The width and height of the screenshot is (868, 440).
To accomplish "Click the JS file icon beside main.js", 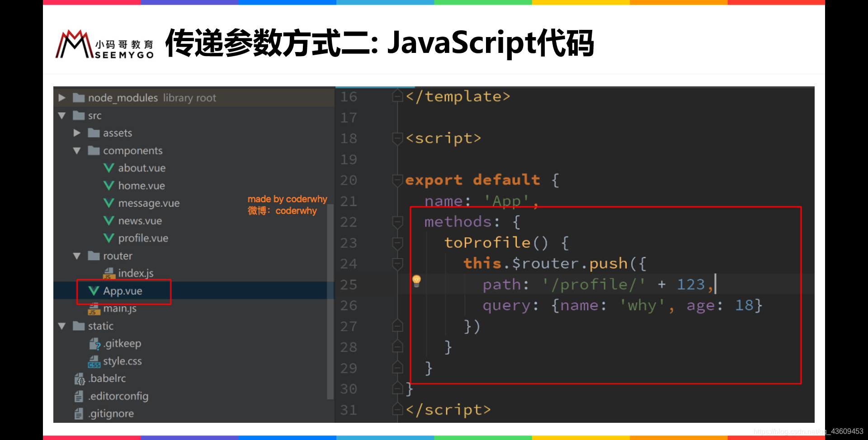I will (x=94, y=308).
